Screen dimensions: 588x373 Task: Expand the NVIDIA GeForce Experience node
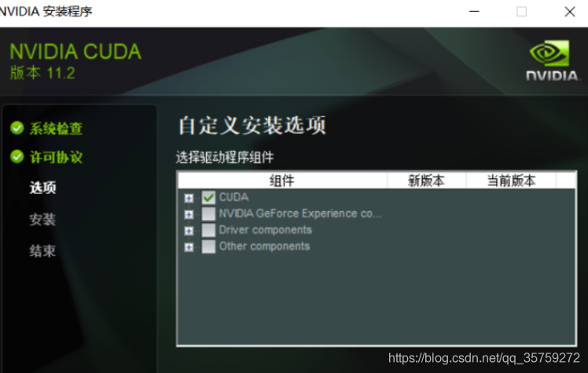189,214
